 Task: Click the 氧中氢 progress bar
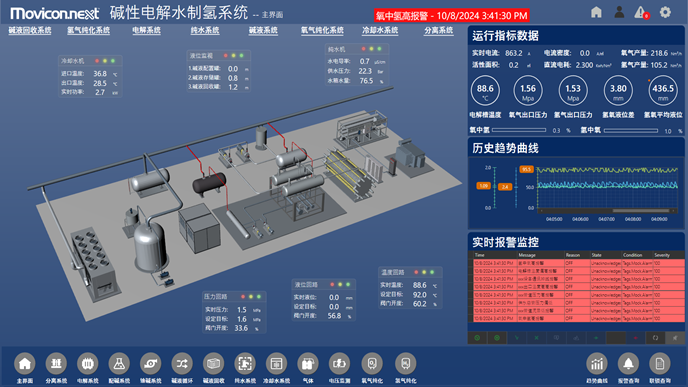(519, 130)
